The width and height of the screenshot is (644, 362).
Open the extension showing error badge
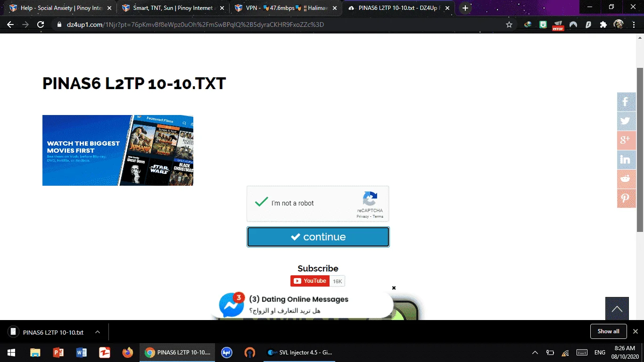[x=558, y=25]
